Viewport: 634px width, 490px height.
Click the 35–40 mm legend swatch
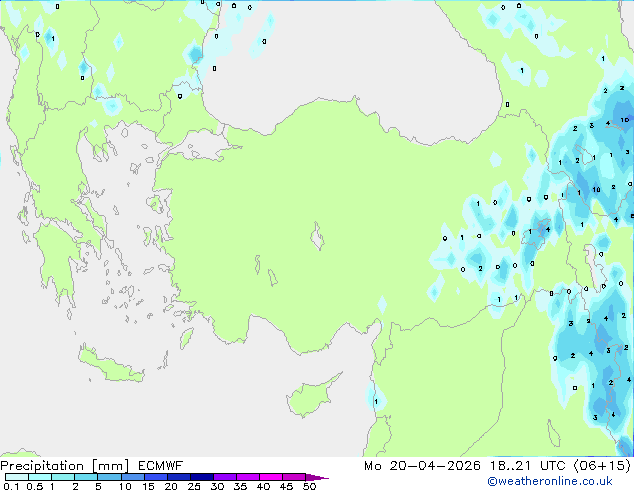(x=247, y=477)
